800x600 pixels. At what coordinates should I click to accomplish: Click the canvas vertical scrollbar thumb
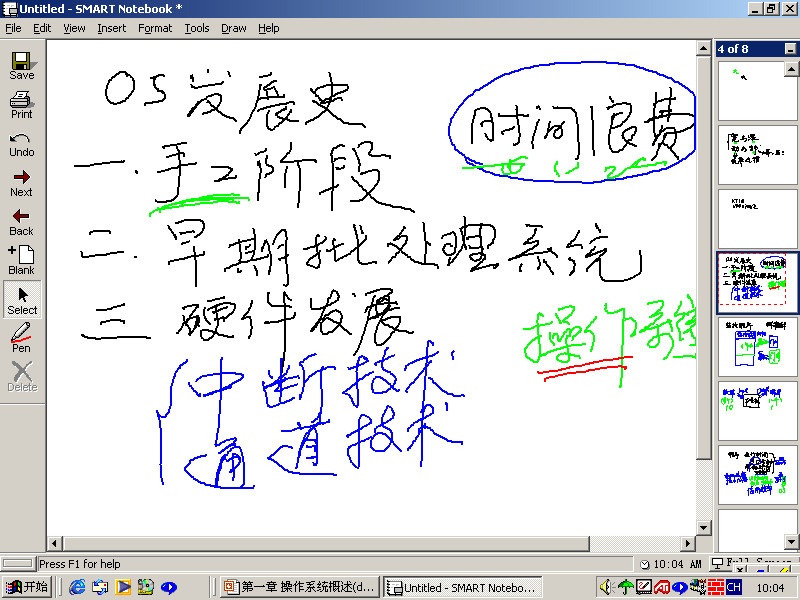(x=704, y=258)
